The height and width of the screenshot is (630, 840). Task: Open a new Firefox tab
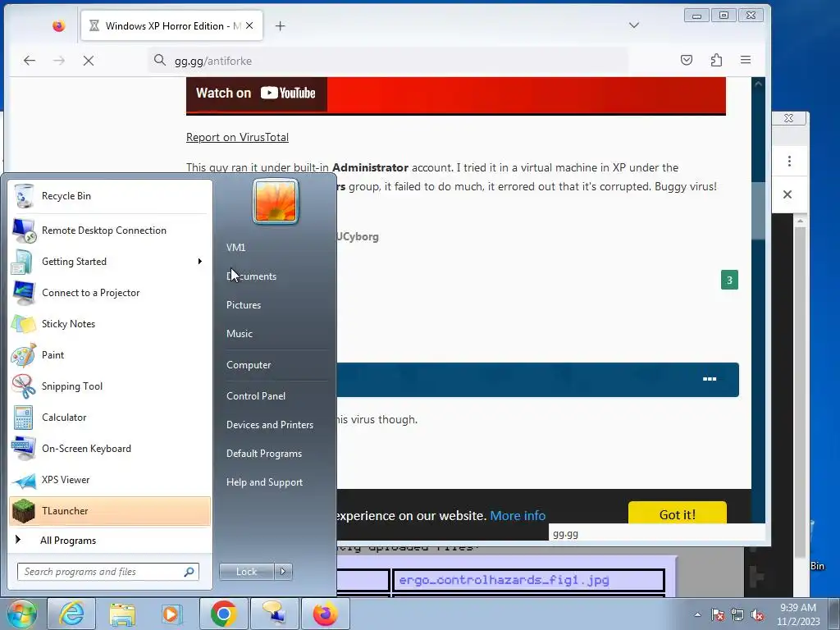[281, 25]
